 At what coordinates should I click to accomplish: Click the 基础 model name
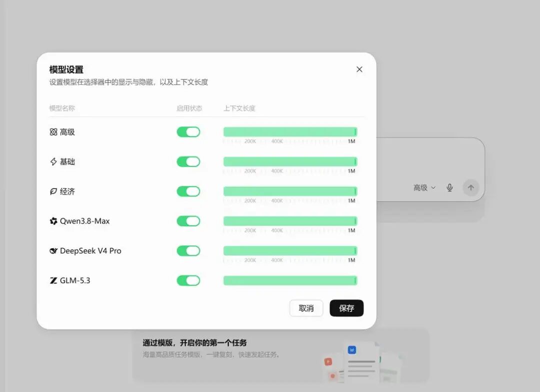point(67,162)
